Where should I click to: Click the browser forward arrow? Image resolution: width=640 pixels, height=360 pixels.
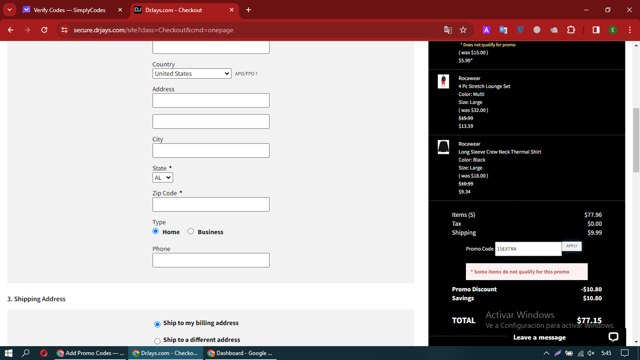[x=27, y=30]
